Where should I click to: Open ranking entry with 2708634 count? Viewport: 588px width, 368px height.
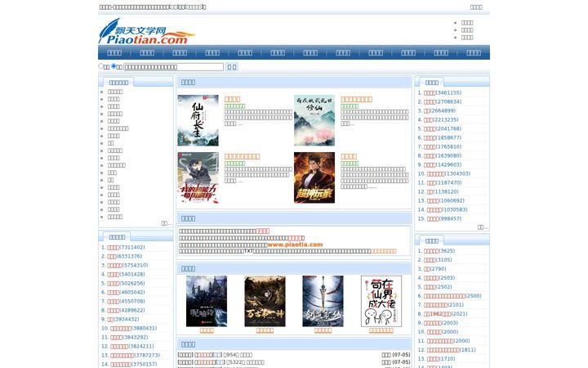[x=430, y=101]
